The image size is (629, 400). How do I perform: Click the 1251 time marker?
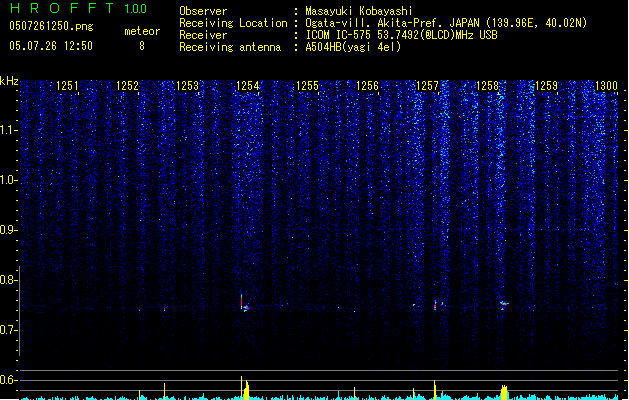[x=67, y=86]
